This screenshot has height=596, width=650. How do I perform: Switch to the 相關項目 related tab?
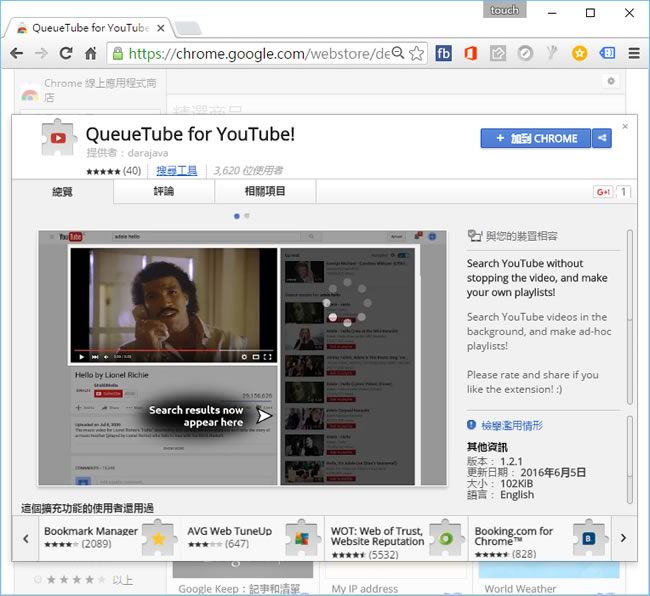click(265, 191)
